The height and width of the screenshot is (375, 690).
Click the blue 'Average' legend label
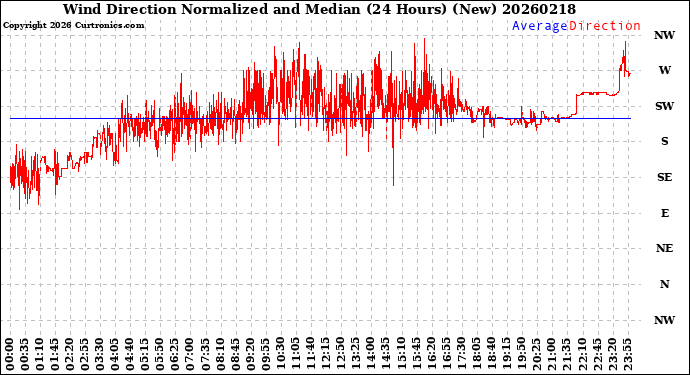click(540, 26)
